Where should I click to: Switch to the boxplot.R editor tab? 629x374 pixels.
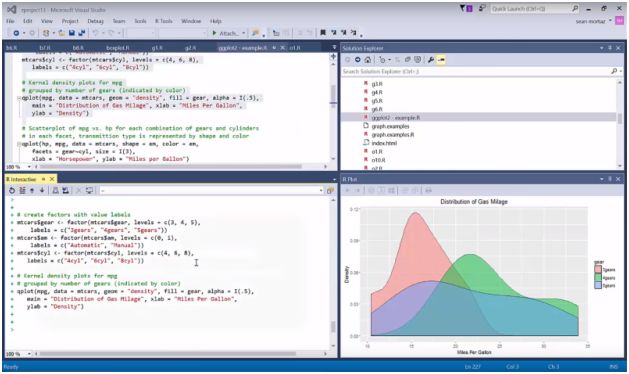click(x=118, y=48)
